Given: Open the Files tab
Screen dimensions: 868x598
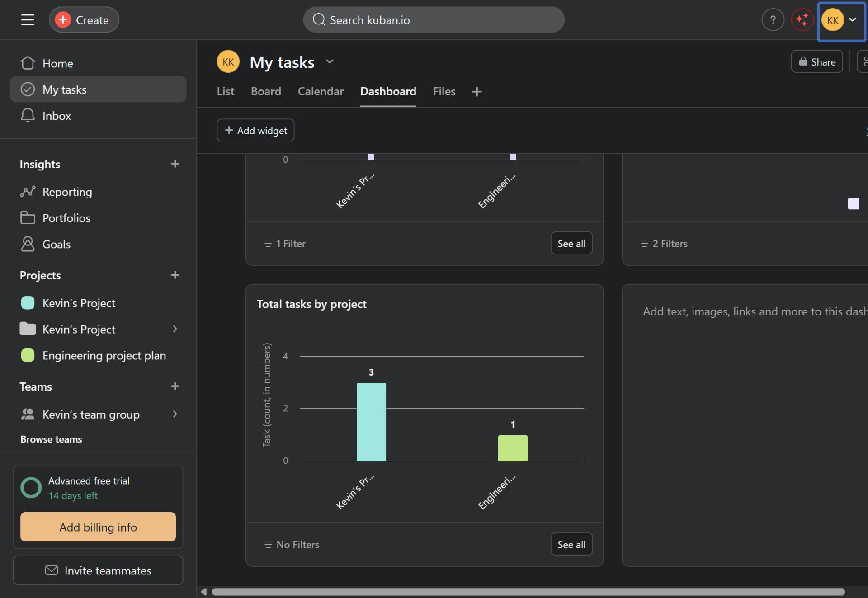Looking at the screenshot, I should click(x=444, y=92).
